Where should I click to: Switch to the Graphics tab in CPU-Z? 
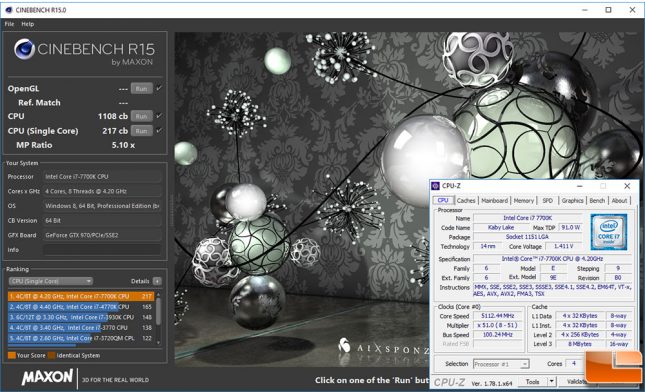(x=573, y=200)
